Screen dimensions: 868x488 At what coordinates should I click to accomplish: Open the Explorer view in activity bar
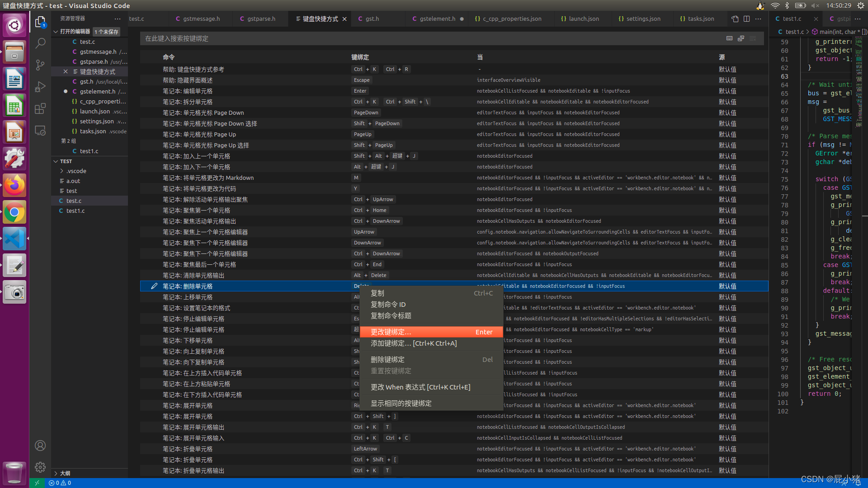(x=40, y=22)
